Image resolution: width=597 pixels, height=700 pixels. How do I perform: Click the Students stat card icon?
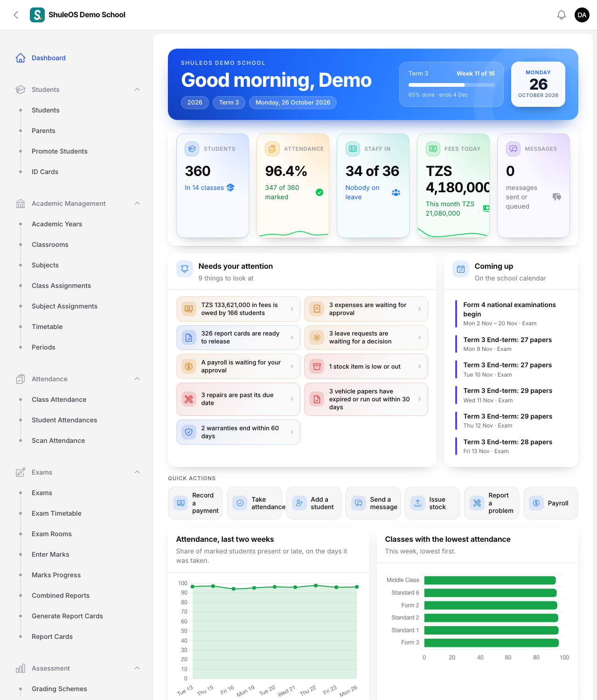click(192, 149)
